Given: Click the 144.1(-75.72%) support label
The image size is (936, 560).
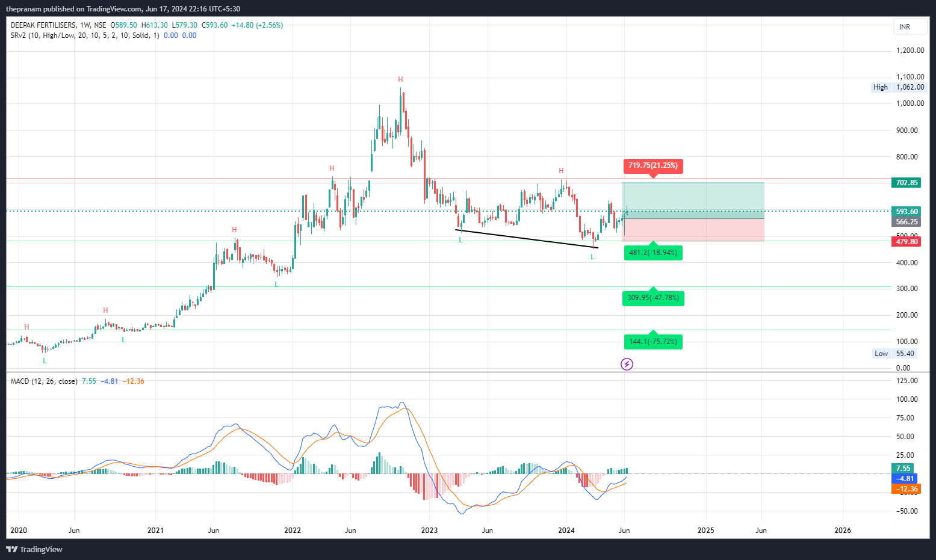Looking at the screenshot, I should pos(653,342).
